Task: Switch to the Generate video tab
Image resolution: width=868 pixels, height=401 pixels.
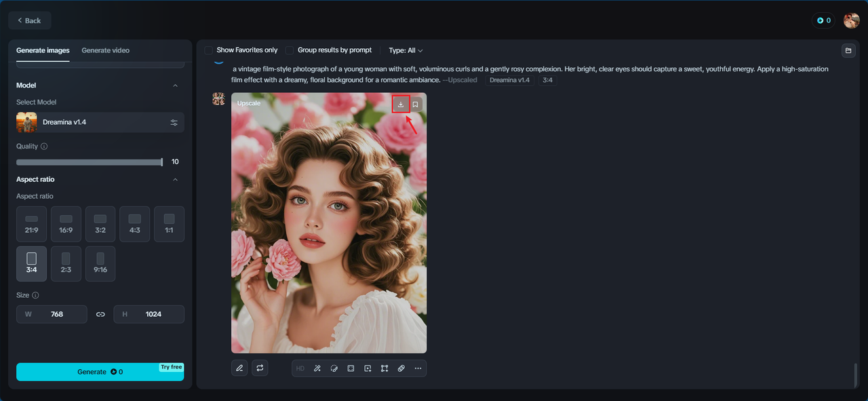Action: [x=105, y=50]
